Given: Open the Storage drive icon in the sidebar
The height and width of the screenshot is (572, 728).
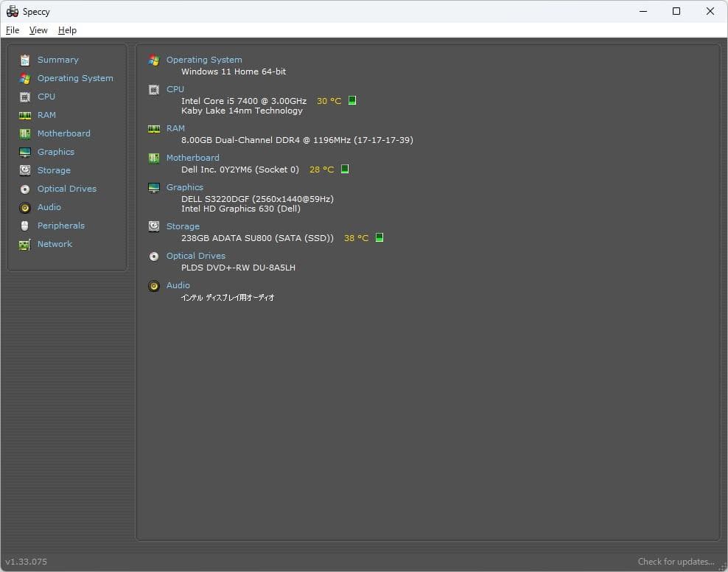Looking at the screenshot, I should [25, 170].
